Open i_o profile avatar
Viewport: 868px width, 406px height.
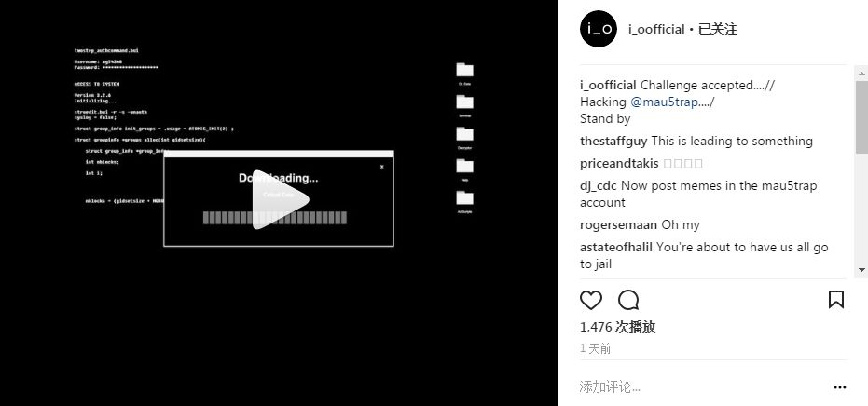click(599, 29)
